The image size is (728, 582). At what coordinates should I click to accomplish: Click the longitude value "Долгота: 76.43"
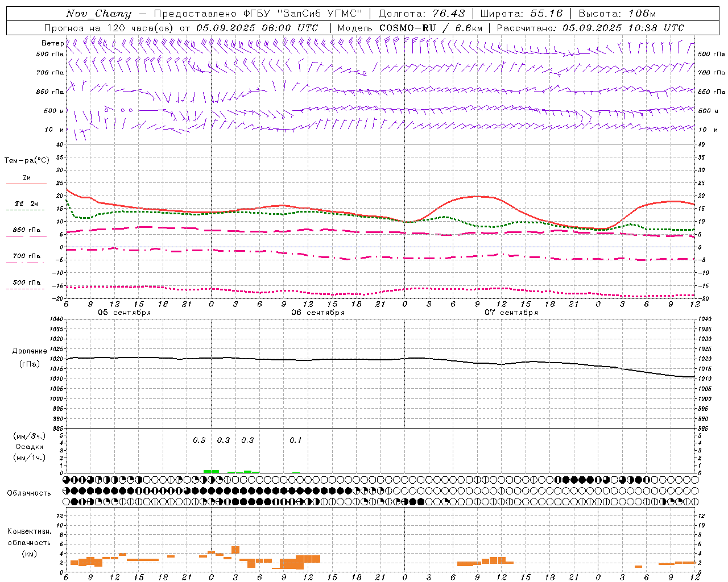coord(421,14)
